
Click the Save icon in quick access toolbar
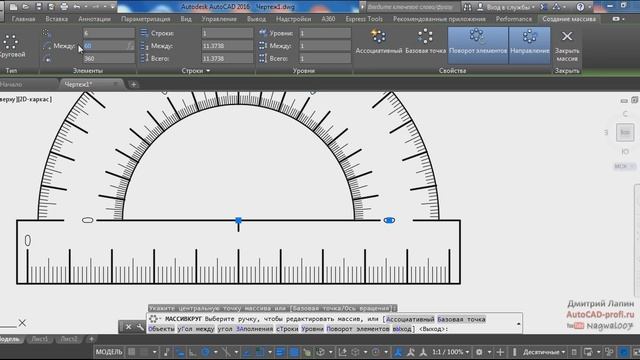[x=38, y=7]
